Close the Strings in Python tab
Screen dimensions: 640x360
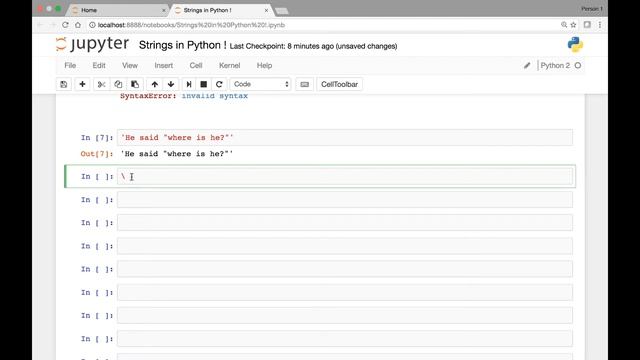tap(267, 10)
